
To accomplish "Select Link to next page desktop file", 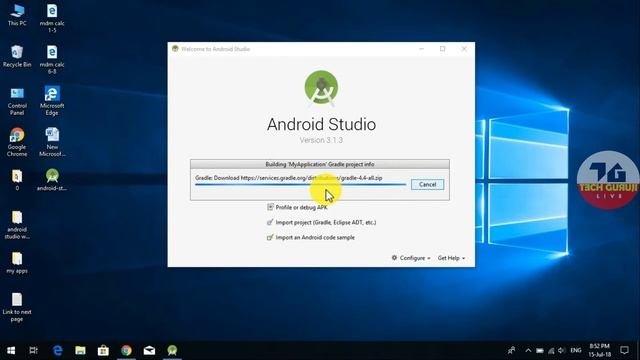I will coord(17,307).
